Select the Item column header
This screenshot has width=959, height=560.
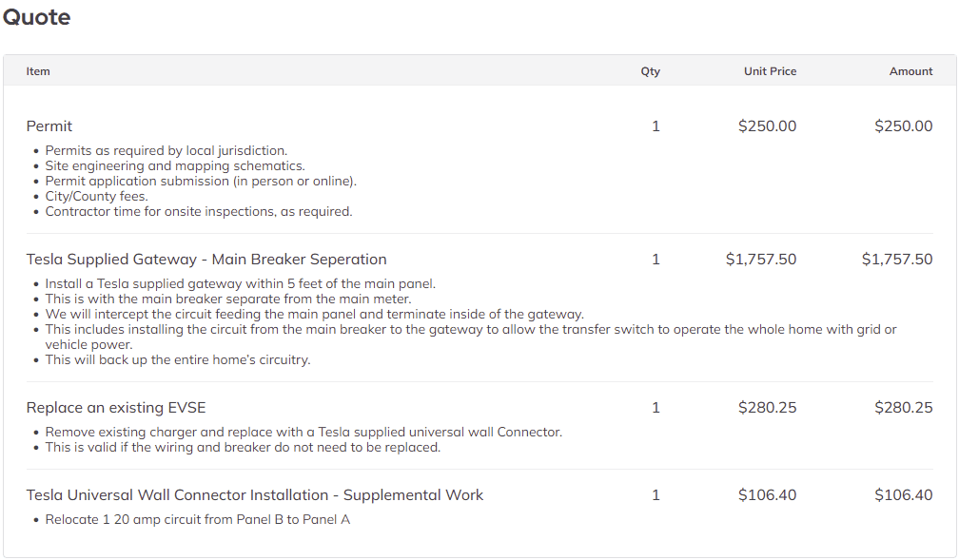click(x=38, y=71)
